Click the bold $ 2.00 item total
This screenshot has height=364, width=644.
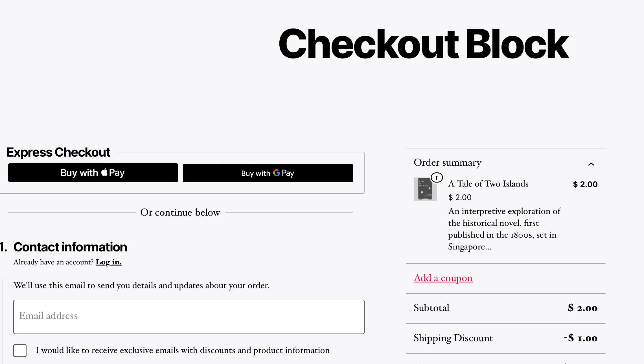point(585,184)
